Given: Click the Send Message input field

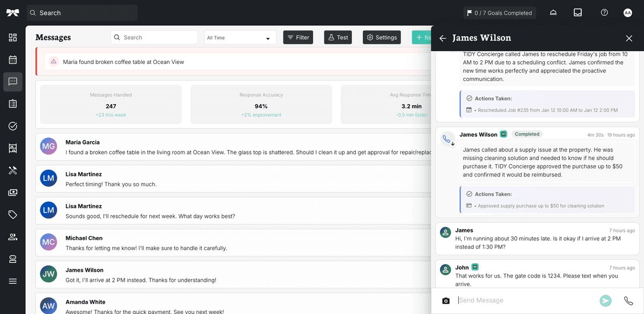Looking at the screenshot, I should pyautogui.click(x=526, y=301).
